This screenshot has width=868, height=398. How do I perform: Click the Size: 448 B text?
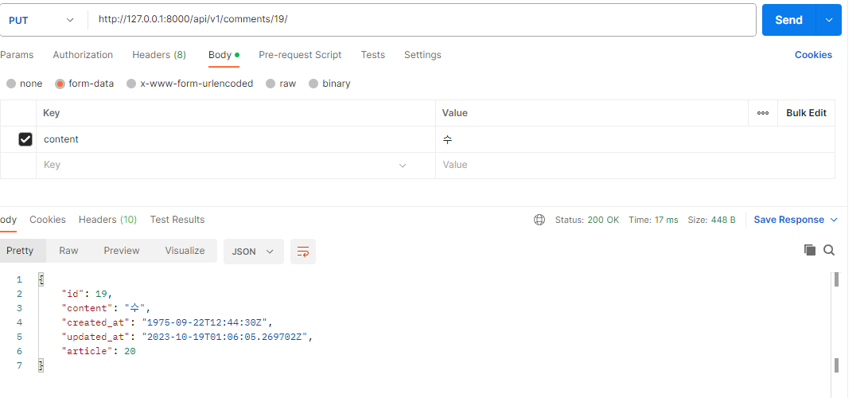coord(711,220)
